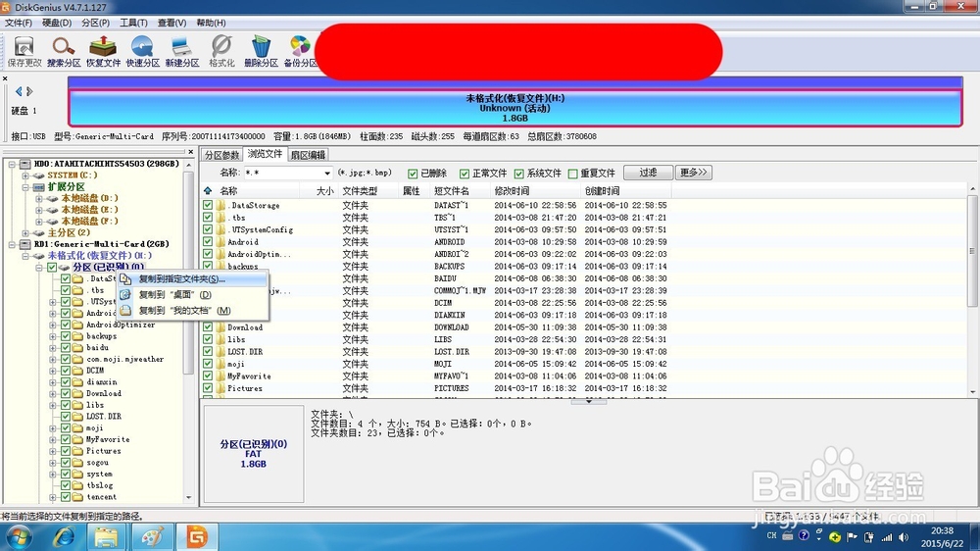The width and height of the screenshot is (980, 551).
Task: Toggle the Normal files (正常文件) checkbox
Action: point(465,174)
